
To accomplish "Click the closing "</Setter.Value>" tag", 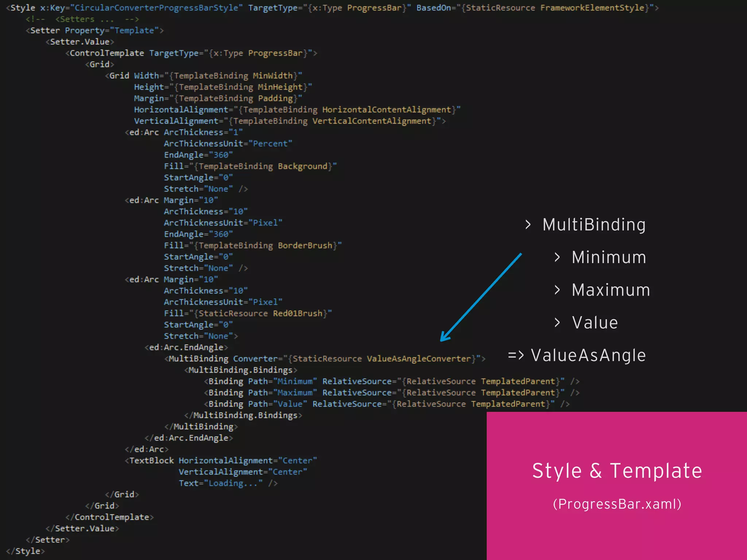I will (x=82, y=528).
